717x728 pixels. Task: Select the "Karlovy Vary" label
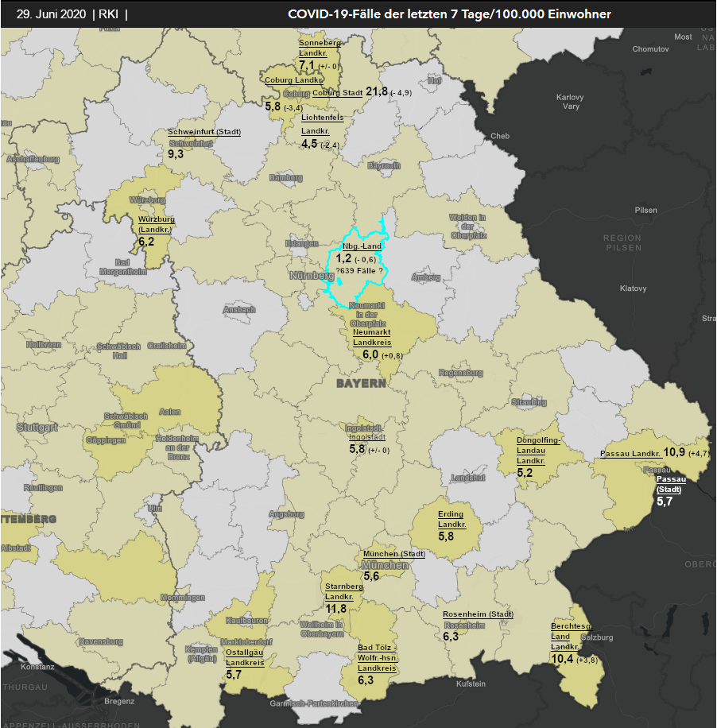point(570,102)
